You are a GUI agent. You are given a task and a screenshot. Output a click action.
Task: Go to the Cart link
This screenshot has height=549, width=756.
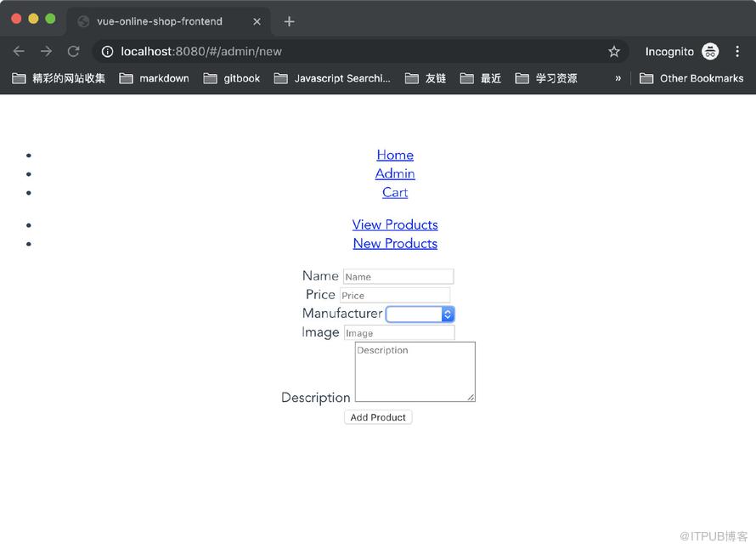pos(395,192)
